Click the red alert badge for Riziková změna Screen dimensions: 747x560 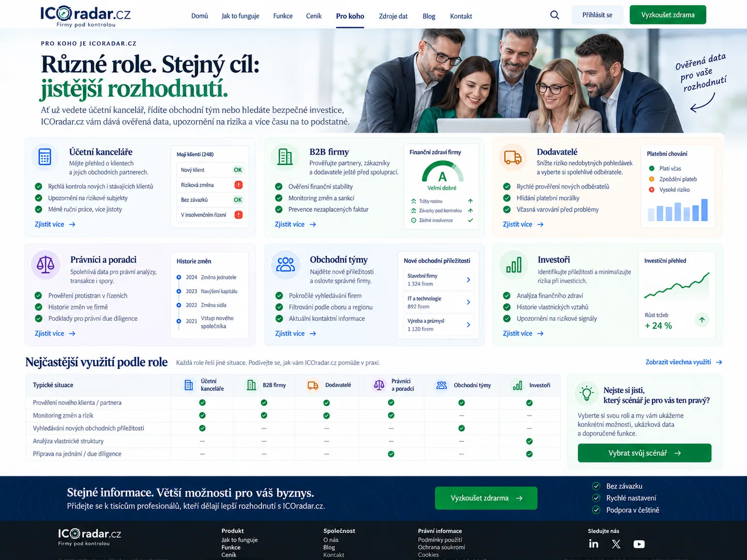coord(238,185)
